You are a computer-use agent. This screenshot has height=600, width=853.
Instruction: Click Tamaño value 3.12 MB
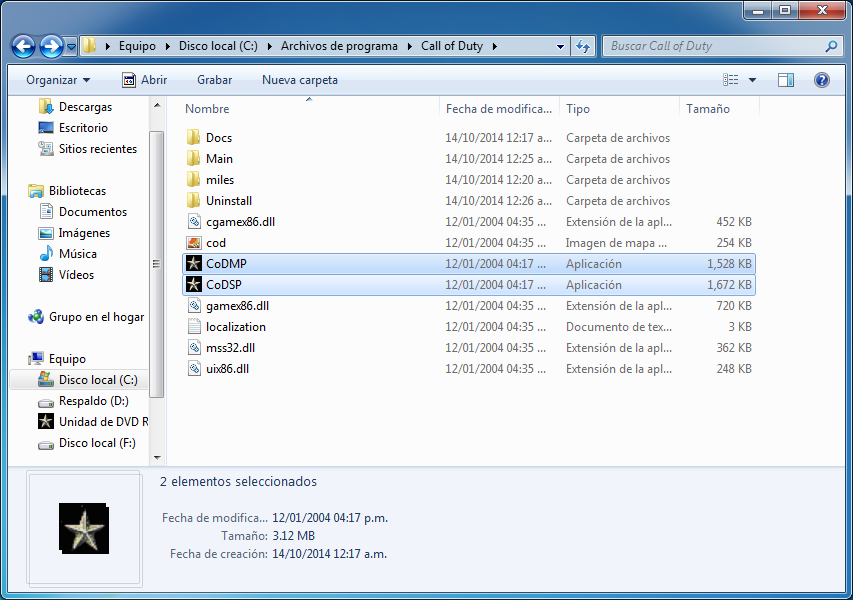pyautogui.click(x=293, y=536)
